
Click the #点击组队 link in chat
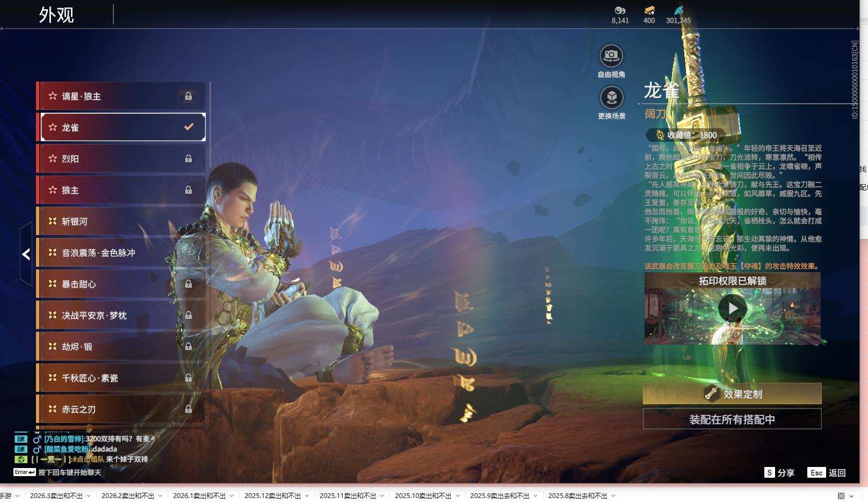click(x=88, y=459)
